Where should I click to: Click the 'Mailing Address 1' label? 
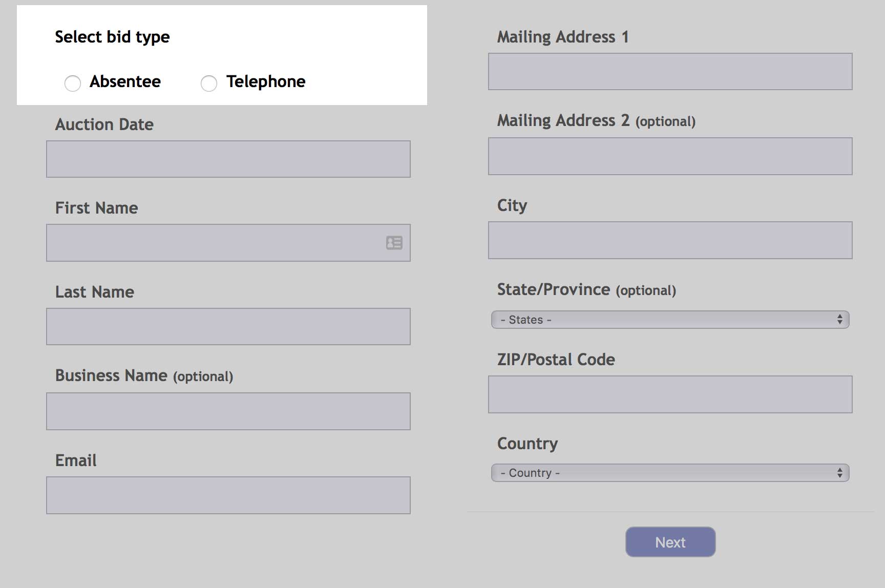coord(563,37)
